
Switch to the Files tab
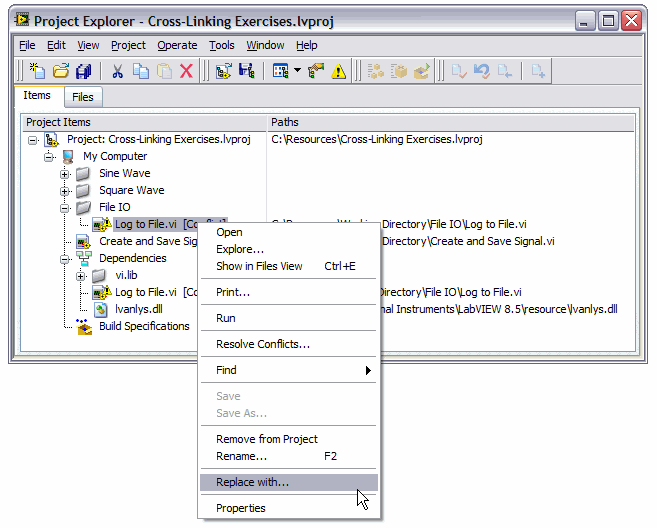pos(83,97)
